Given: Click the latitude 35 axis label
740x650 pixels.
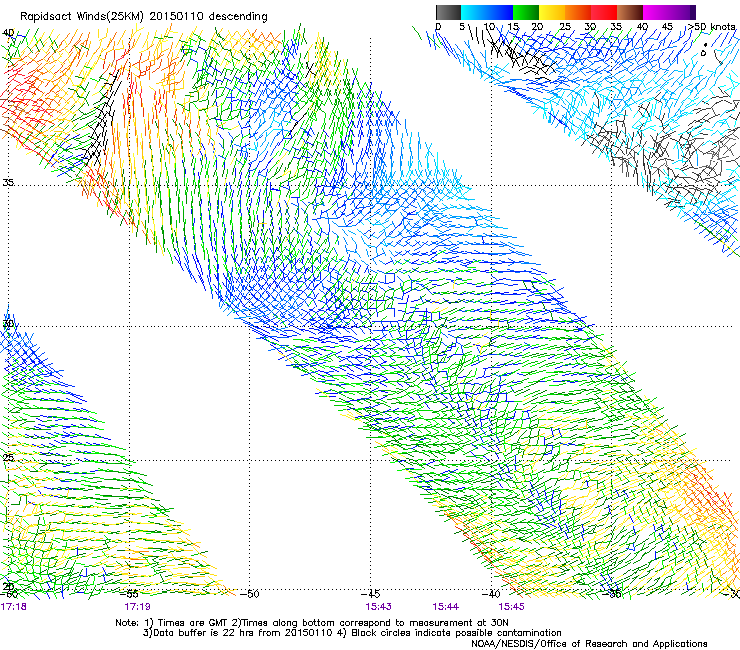Looking at the screenshot, I should pyautogui.click(x=8, y=182).
